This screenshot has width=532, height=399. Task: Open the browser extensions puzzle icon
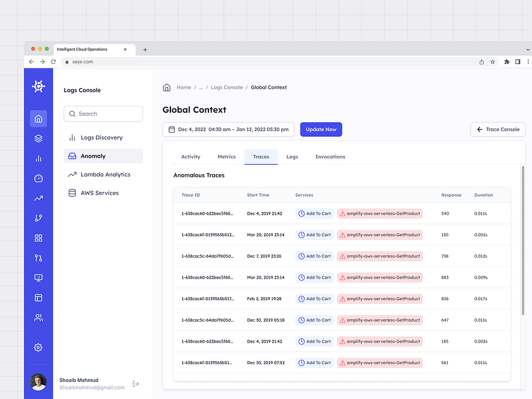click(x=507, y=62)
